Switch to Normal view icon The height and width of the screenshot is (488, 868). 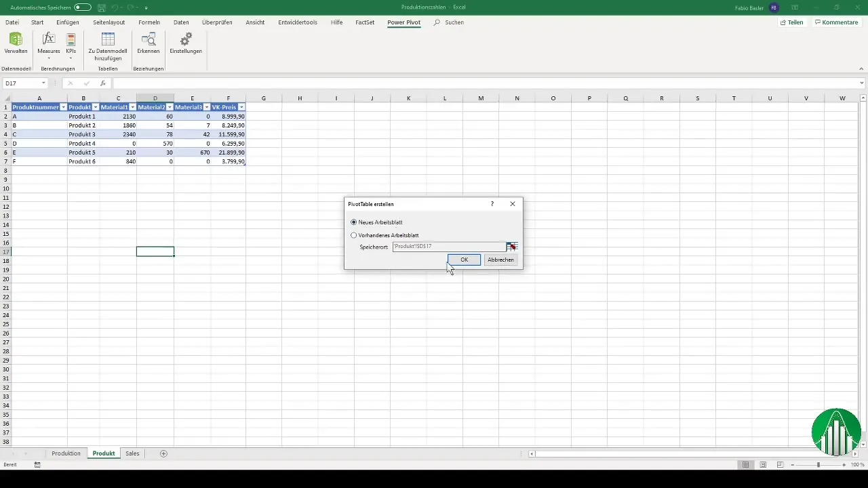point(745,465)
